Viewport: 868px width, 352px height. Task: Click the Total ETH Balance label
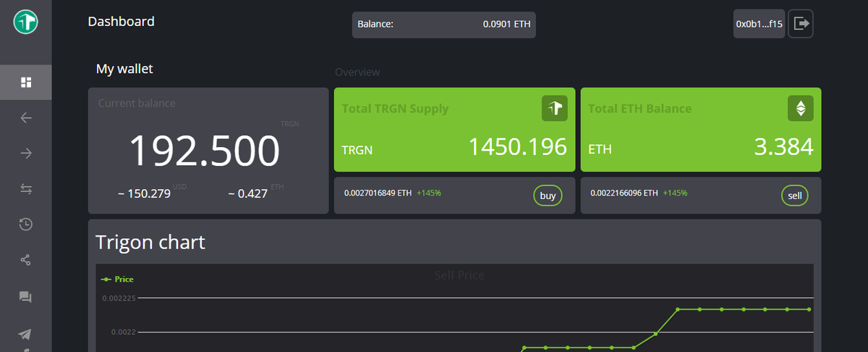point(640,109)
